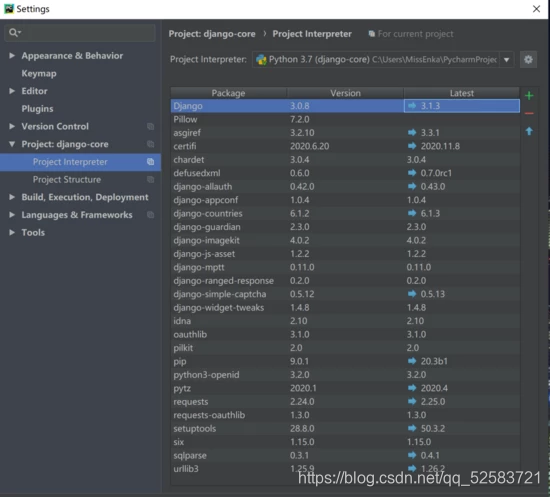Screen dimensions: 550x497
Task: Expand Build, Execution, Deployment arrow
Action: [x=12, y=197]
